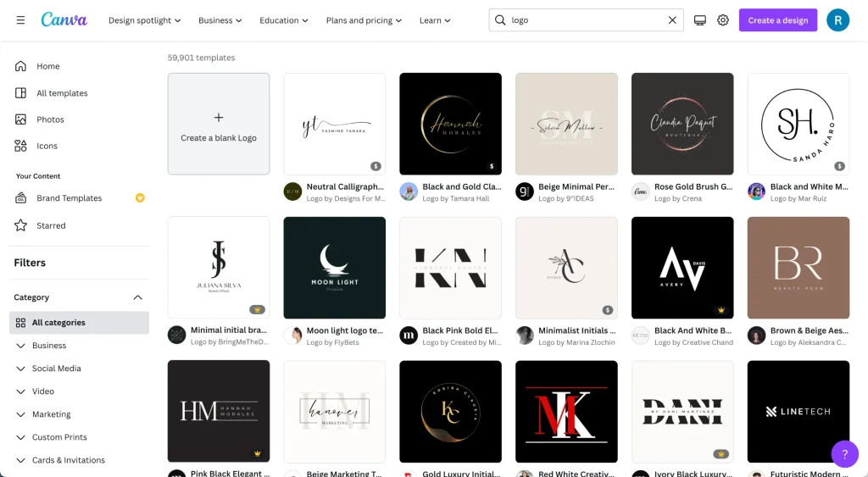The width and height of the screenshot is (868, 477).
Task: Clear the search field with X
Action: (x=672, y=20)
